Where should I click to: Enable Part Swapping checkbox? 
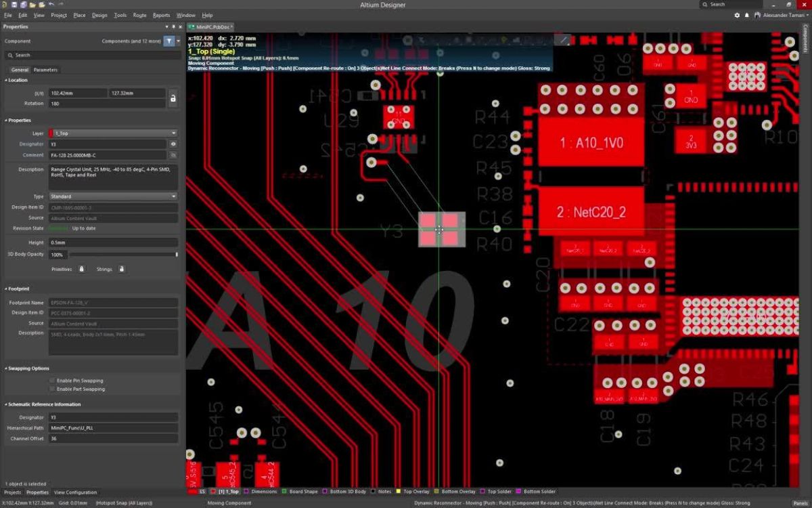click(x=51, y=389)
